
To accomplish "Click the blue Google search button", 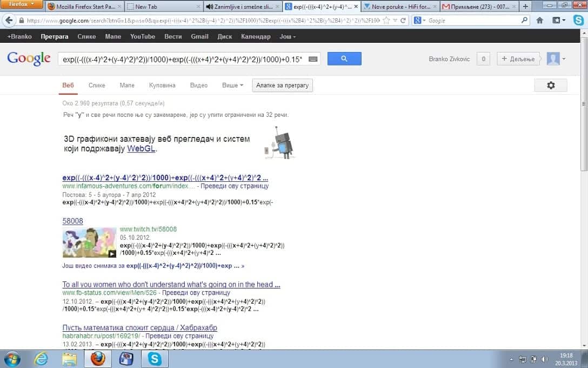I will [x=344, y=58].
